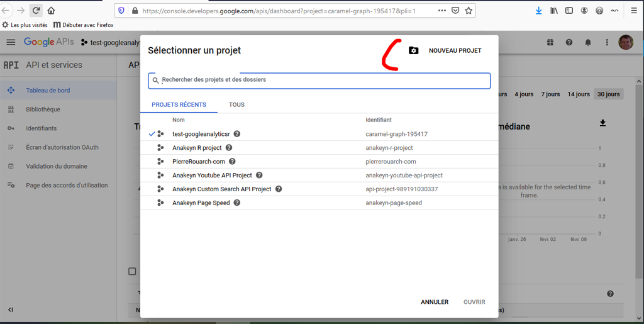This screenshot has width=644, height=324.
Task: Open the Firefox Library icon
Action: [x=554, y=11]
